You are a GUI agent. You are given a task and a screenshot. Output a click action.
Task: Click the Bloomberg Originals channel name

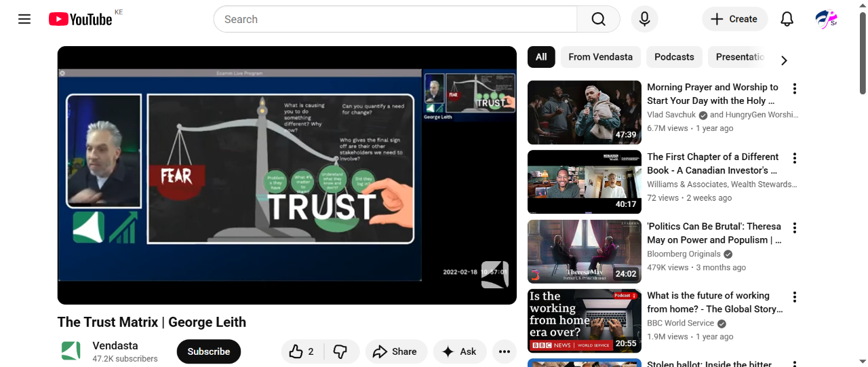tap(684, 254)
